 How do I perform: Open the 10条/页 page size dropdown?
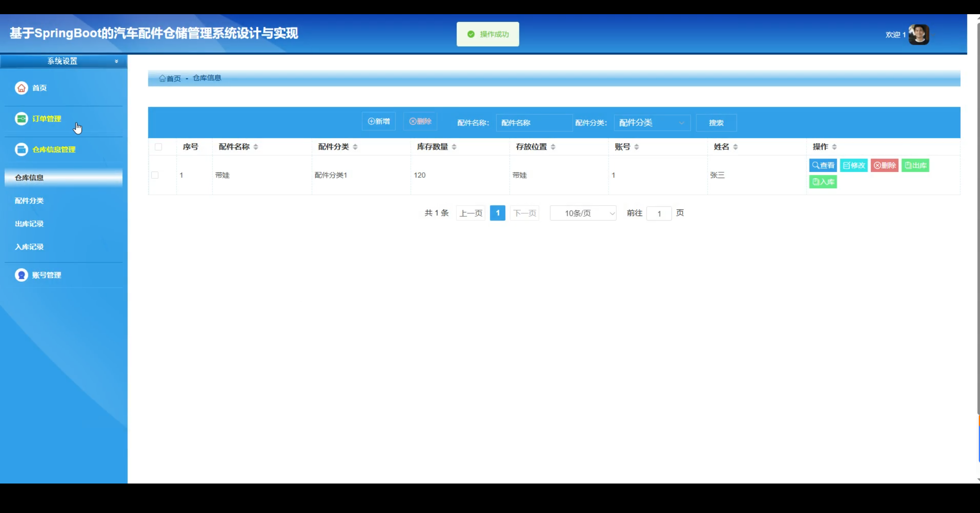pos(583,213)
